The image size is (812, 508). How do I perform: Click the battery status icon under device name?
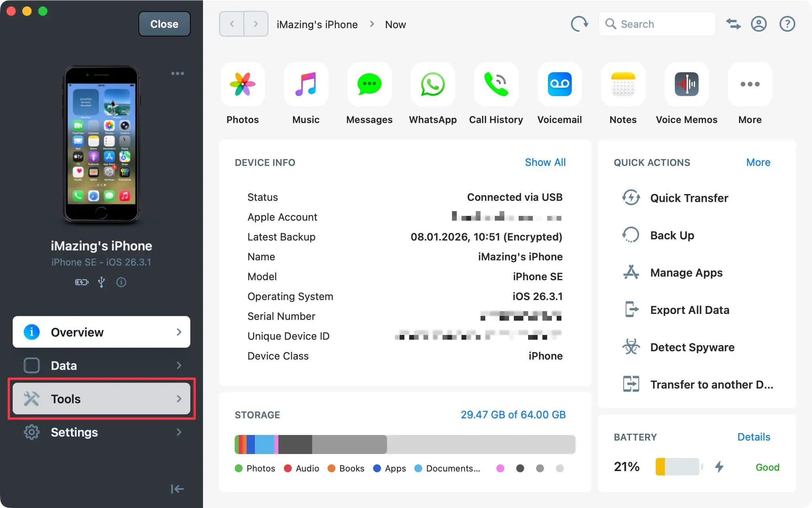point(82,282)
